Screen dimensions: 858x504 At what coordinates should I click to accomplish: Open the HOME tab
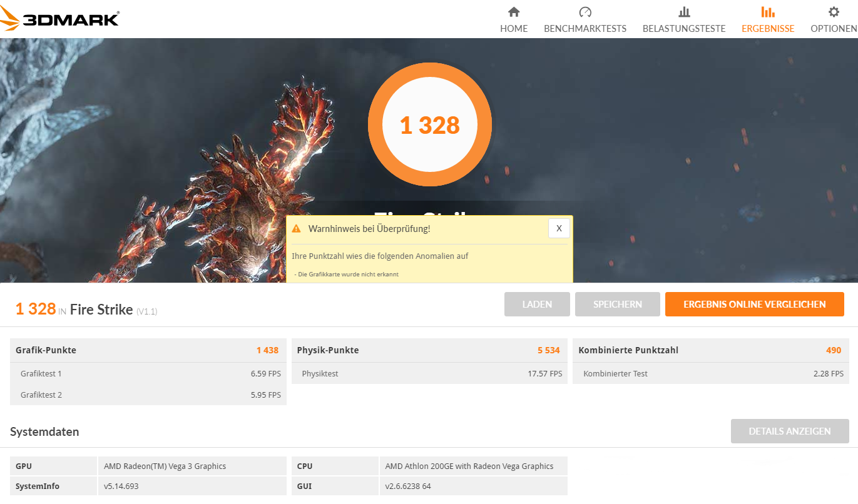click(514, 29)
